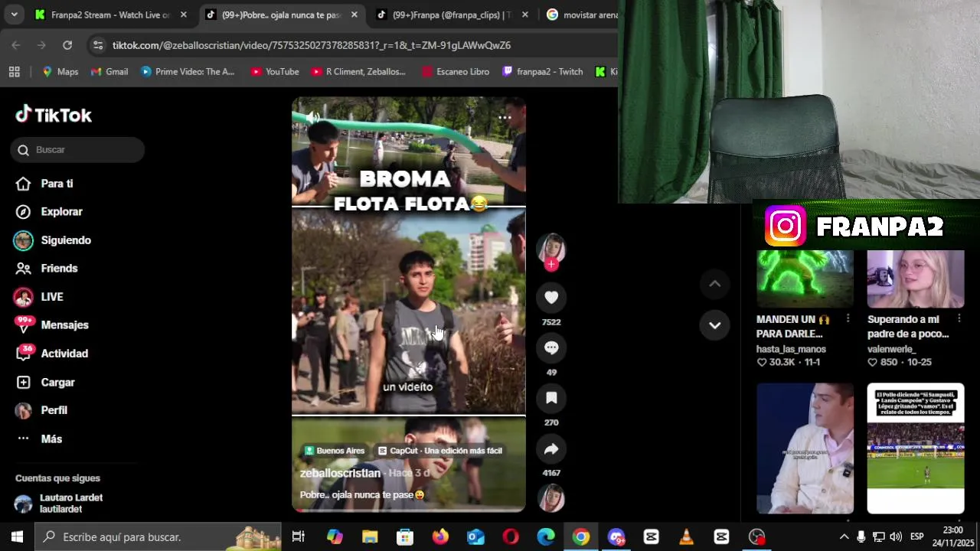Open football penalty video thumbnail
980x551 pixels.
coord(916,448)
